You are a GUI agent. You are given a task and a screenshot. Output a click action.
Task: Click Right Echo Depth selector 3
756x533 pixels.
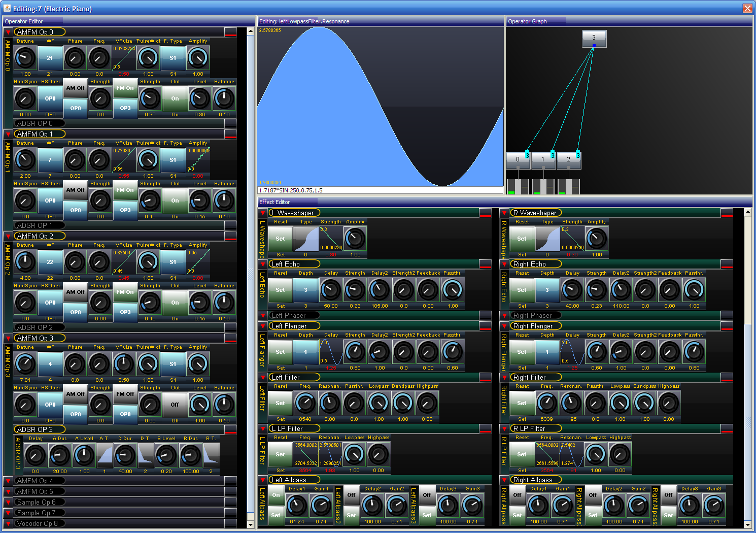coord(547,290)
